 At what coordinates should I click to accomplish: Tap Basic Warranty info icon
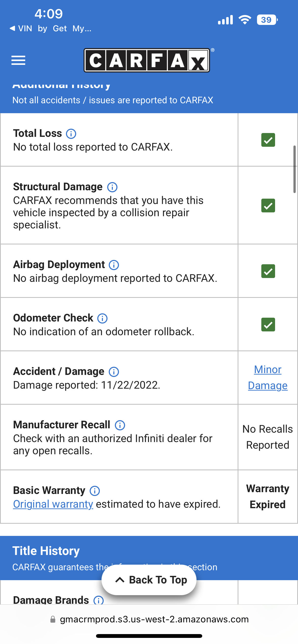(95, 491)
